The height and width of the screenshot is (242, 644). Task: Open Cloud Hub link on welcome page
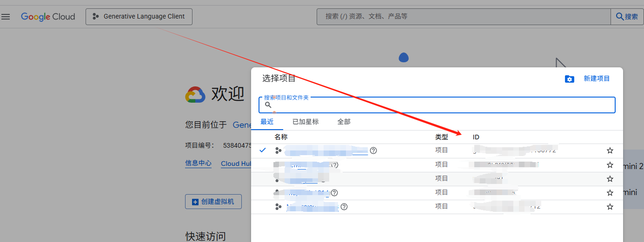[x=236, y=164]
